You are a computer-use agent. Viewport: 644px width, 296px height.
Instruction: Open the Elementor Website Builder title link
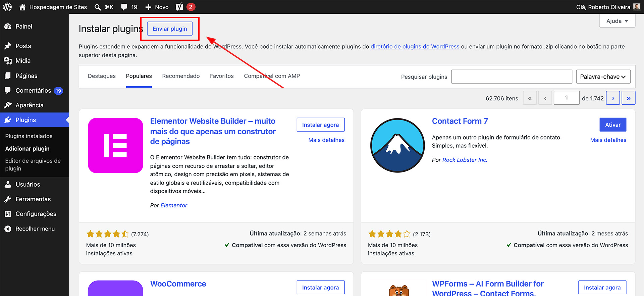tap(213, 131)
